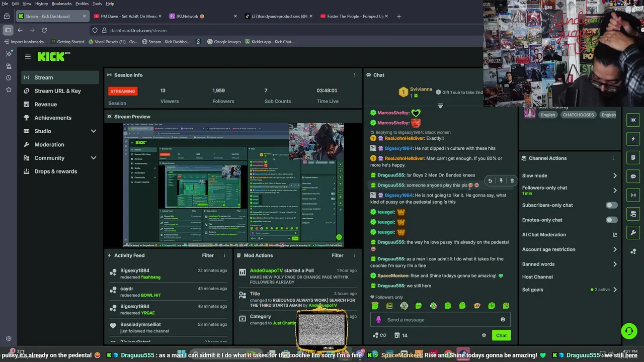Open the Tools menu
The width and height of the screenshot is (644, 362).
click(97, 4)
